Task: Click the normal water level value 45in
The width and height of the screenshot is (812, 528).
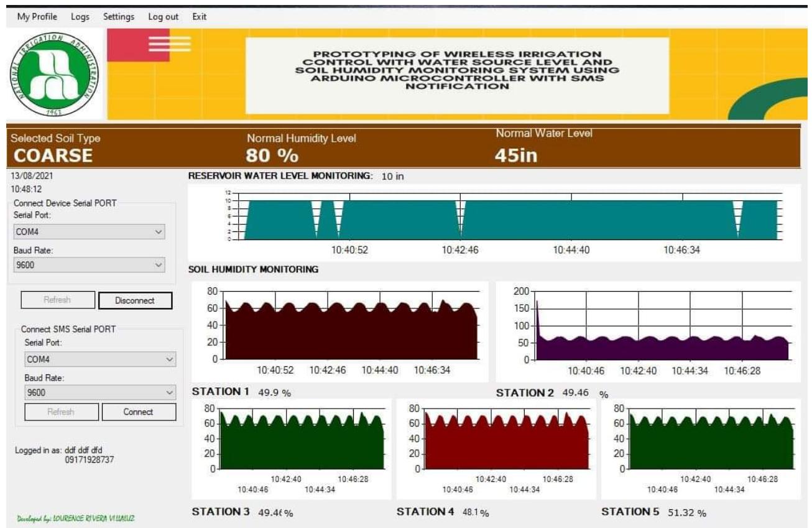Action: pos(516,155)
